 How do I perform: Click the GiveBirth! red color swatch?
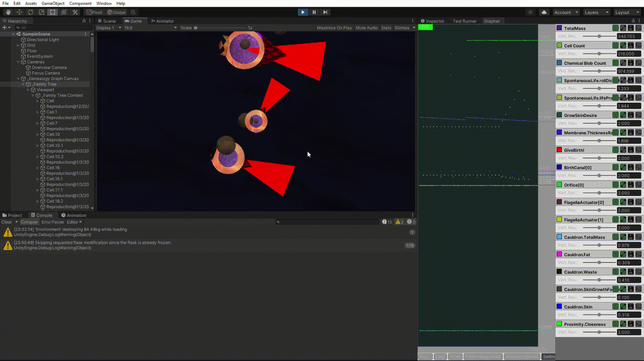(x=559, y=150)
